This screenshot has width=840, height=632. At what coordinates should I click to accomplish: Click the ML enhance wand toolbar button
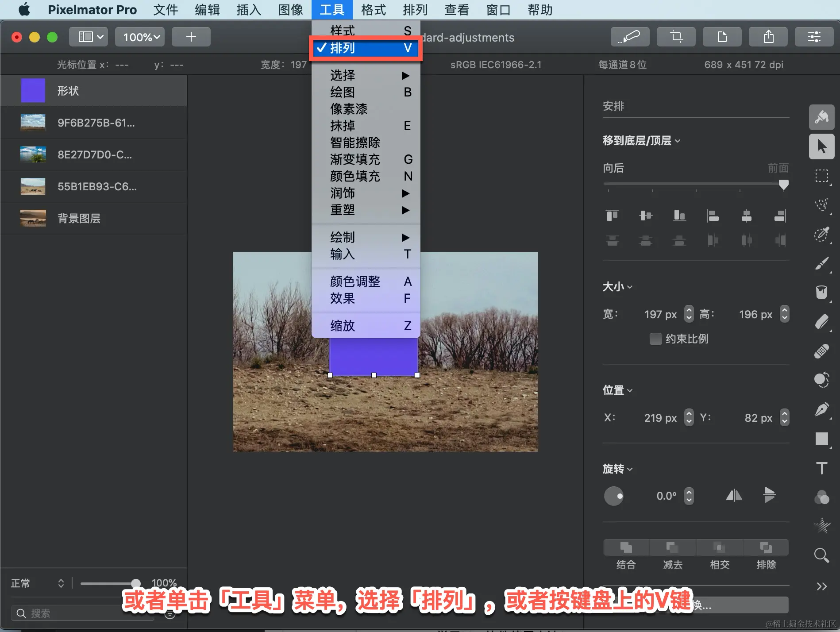coord(630,37)
